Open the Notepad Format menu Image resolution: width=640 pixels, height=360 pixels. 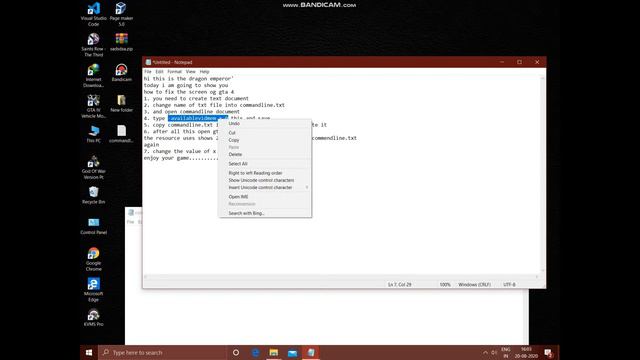pyautogui.click(x=174, y=71)
